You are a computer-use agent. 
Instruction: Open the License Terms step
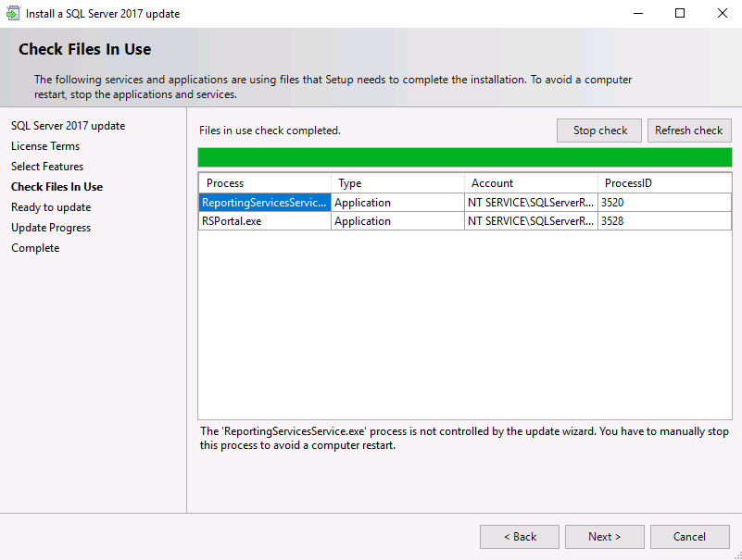(45, 146)
